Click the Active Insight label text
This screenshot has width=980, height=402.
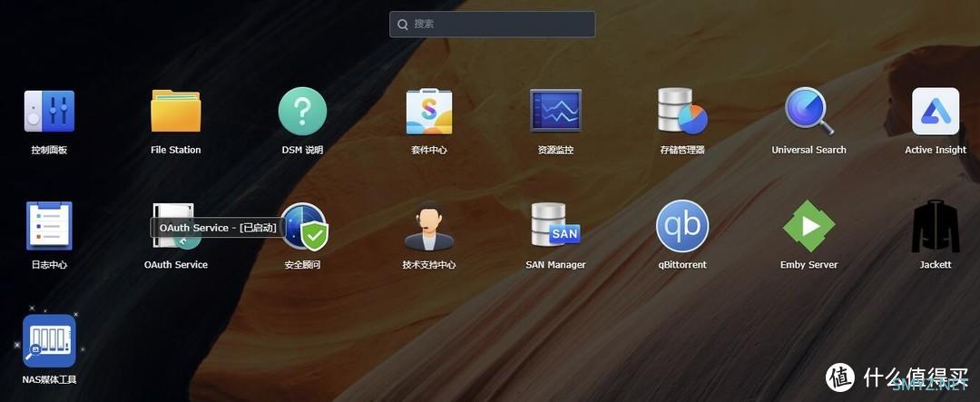tap(936, 150)
